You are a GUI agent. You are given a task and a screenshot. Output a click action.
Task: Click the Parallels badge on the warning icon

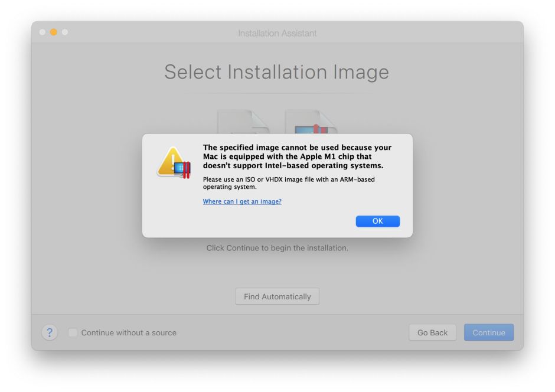pos(185,170)
